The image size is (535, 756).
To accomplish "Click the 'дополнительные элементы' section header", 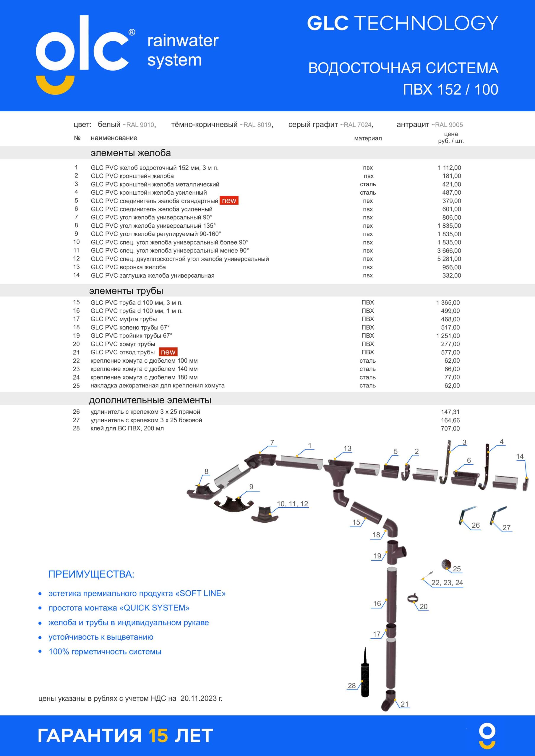I will pos(150,400).
